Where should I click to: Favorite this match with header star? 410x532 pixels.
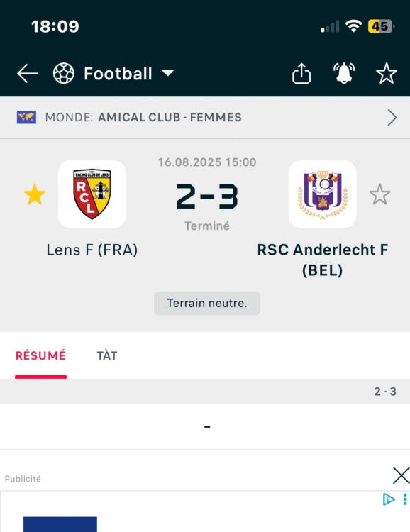(387, 73)
